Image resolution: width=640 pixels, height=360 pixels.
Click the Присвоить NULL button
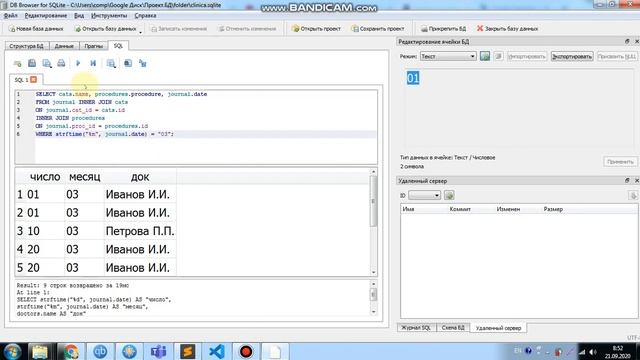coord(617,56)
